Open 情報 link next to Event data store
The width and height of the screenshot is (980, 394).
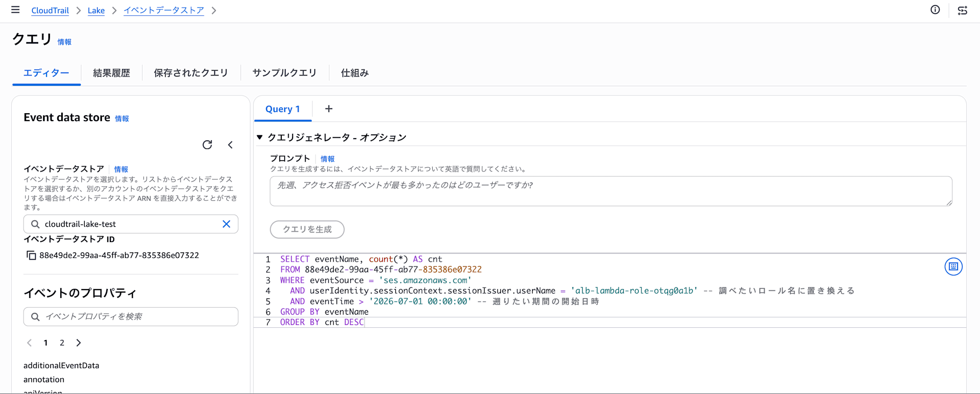click(x=122, y=119)
